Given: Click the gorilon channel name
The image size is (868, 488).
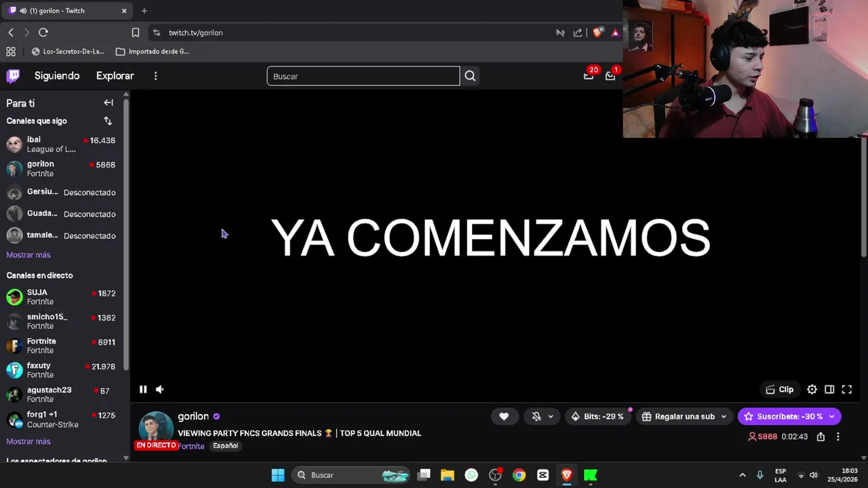Looking at the screenshot, I should pyautogui.click(x=193, y=416).
